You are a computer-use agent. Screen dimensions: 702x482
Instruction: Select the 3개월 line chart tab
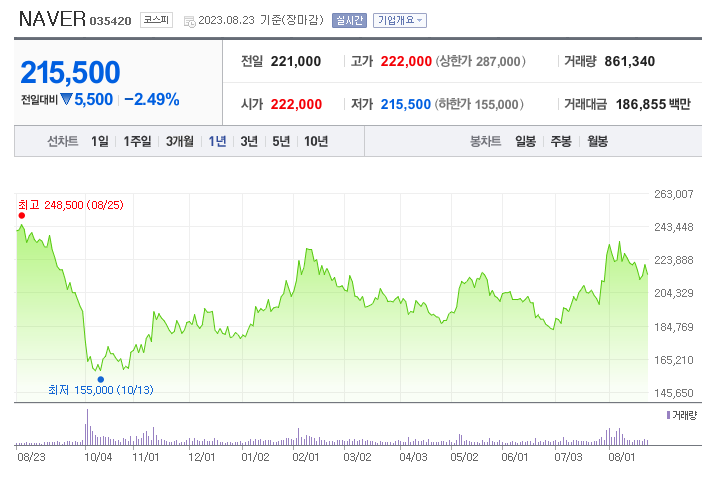click(x=180, y=141)
